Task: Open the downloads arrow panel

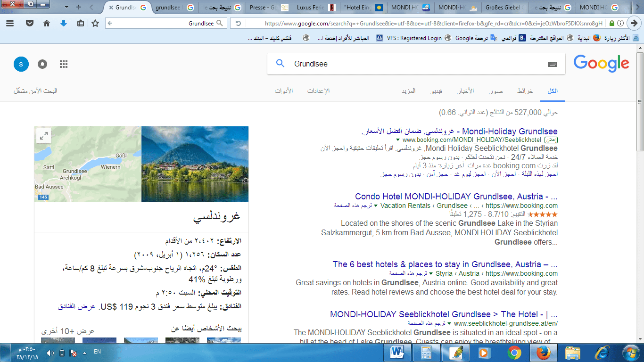Action: [x=64, y=23]
